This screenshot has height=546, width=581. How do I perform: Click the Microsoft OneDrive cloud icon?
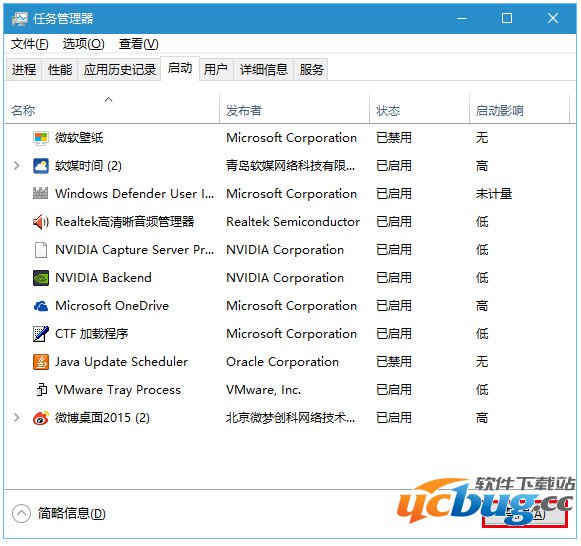coord(40,306)
